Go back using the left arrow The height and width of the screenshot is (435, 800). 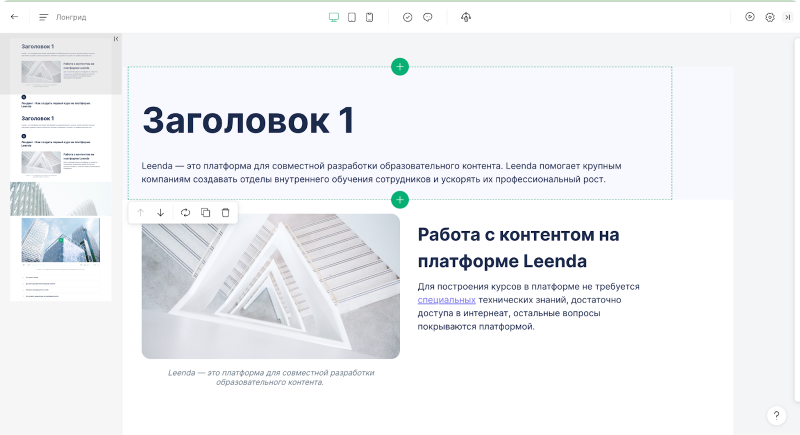coord(14,17)
